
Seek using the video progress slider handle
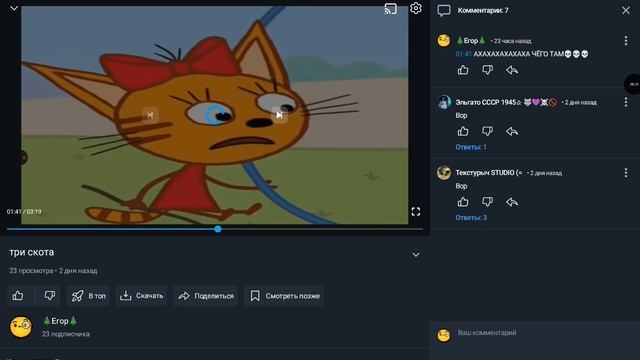218,229
